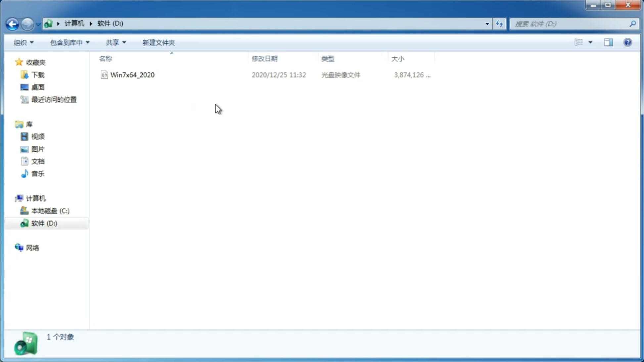Screen dimensions: 644x362
Task: Click the 收藏夹 favorites icon
Action: [x=19, y=62]
